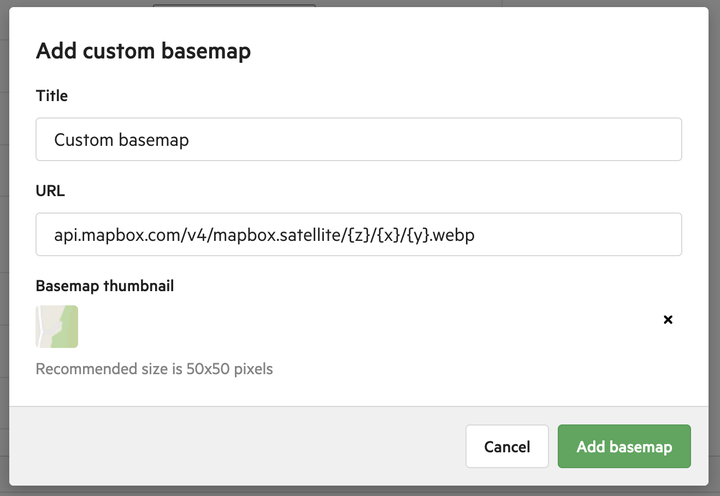Click the Basemap thumbnail section label
720x496 pixels.
click(105, 286)
